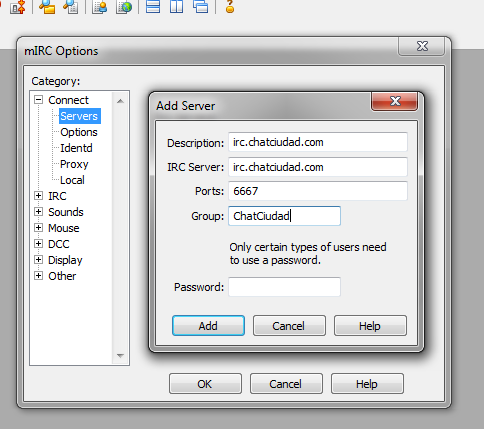Open the Received Files folder icon

click(47, 7)
